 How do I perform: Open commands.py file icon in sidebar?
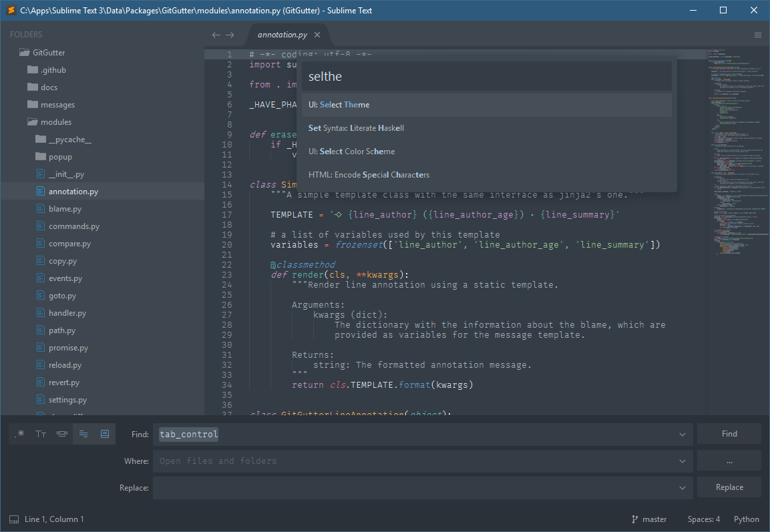(41, 226)
